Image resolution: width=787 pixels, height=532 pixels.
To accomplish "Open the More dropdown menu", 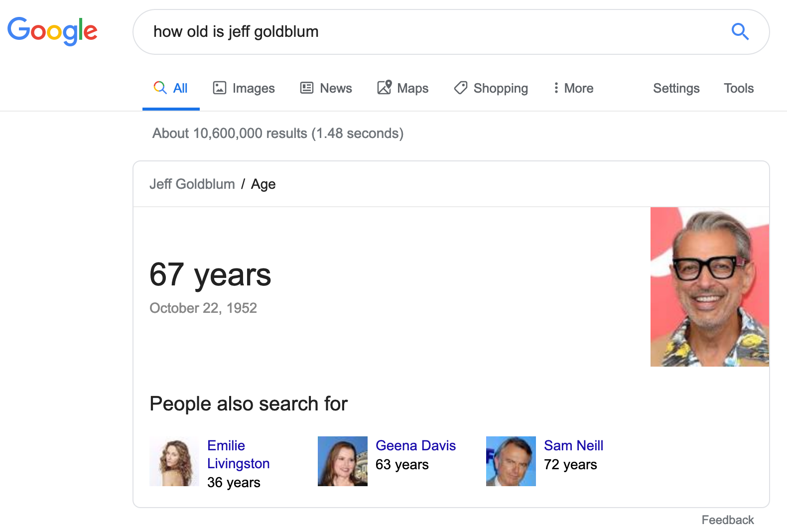I will (573, 88).
